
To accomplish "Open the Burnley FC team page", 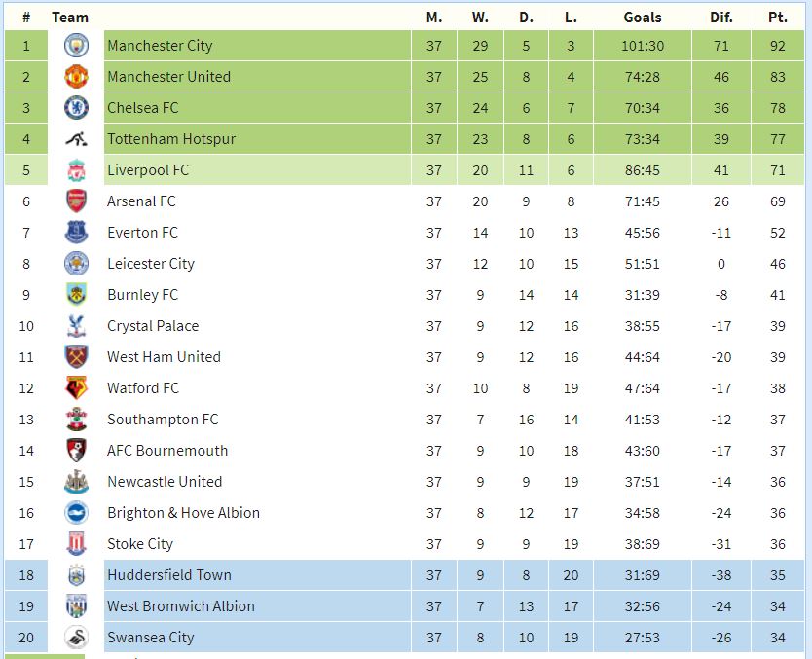I will click(142, 295).
